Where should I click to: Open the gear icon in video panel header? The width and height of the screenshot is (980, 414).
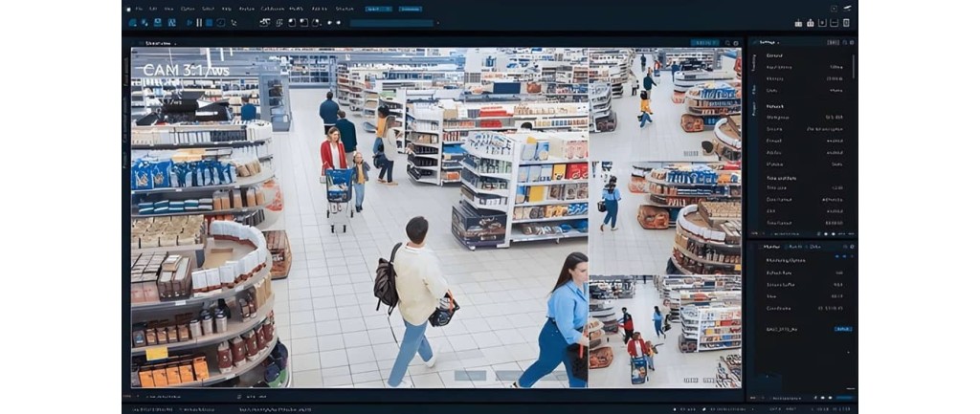point(736,43)
